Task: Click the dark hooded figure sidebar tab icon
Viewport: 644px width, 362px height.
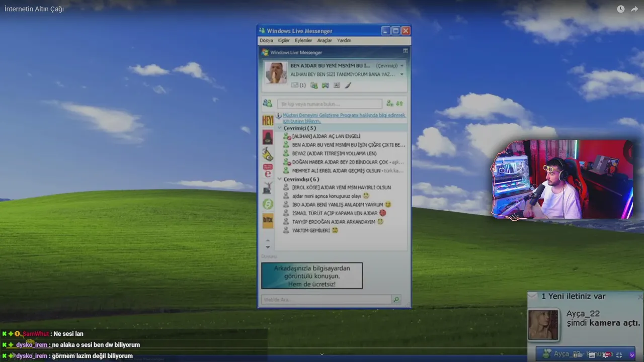Action: [268, 137]
